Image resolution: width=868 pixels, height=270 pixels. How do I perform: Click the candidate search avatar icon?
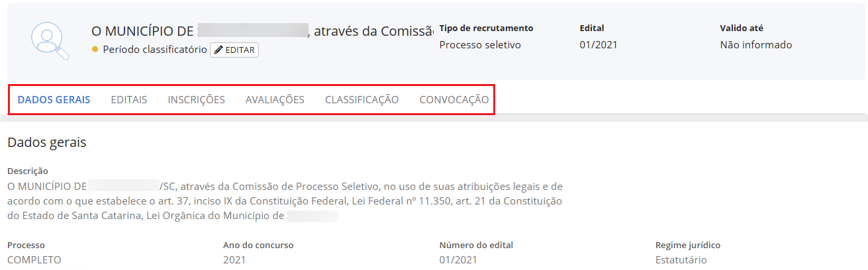[50, 41]
